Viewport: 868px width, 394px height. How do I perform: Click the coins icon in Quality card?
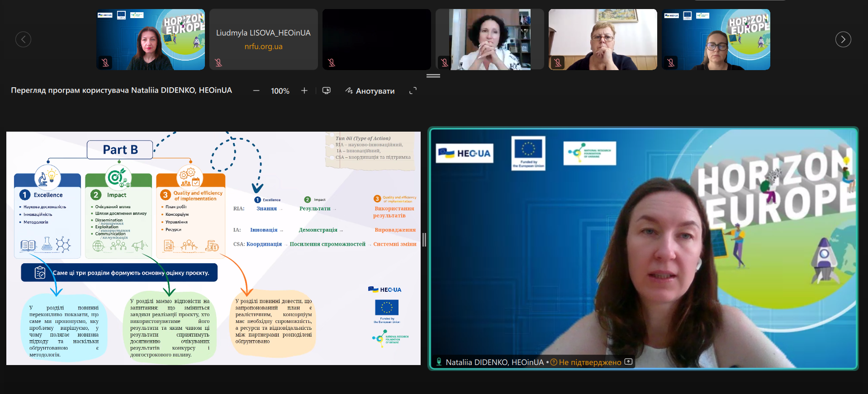[x=212, y=246]
